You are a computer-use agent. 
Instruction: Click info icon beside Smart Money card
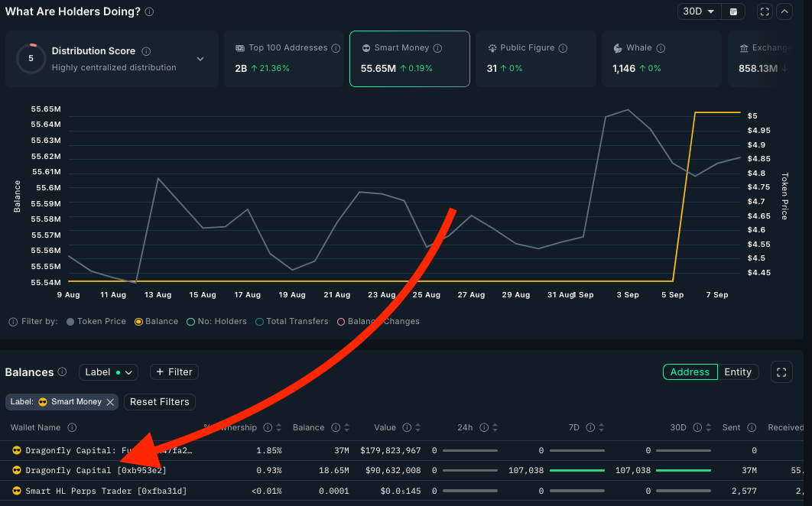[x=438, y=48]
